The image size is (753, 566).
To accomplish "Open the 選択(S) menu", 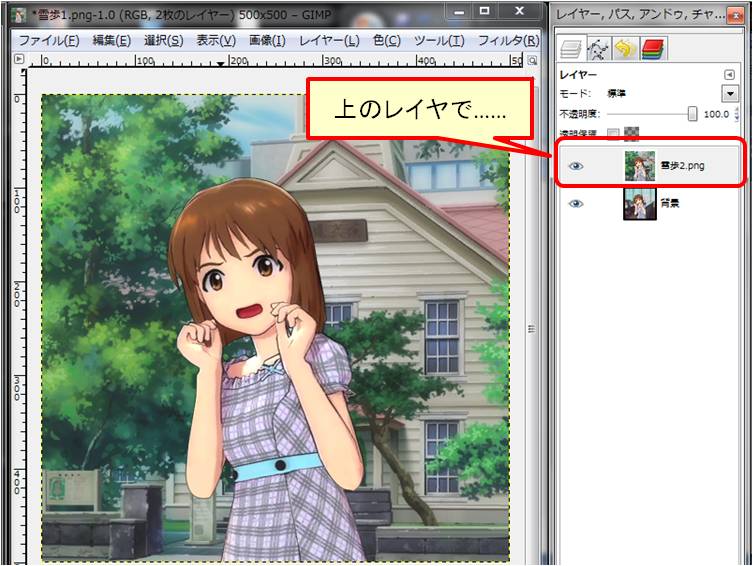I will 164,41.
